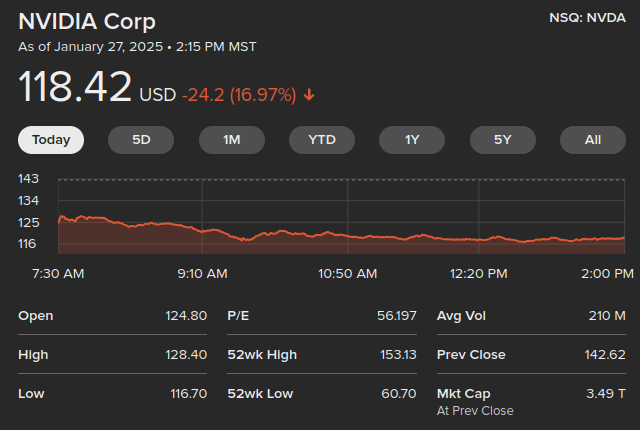Click the 12:20 PM chart time marker
The image size is (640, 430).
click(x=478, y=273)
